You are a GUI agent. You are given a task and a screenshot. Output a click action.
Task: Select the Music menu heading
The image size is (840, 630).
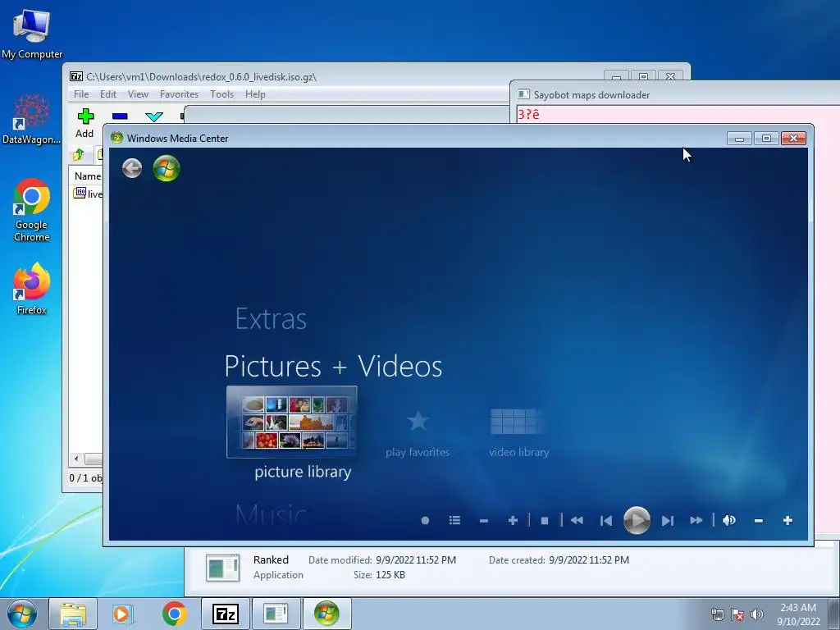(271, 514)
